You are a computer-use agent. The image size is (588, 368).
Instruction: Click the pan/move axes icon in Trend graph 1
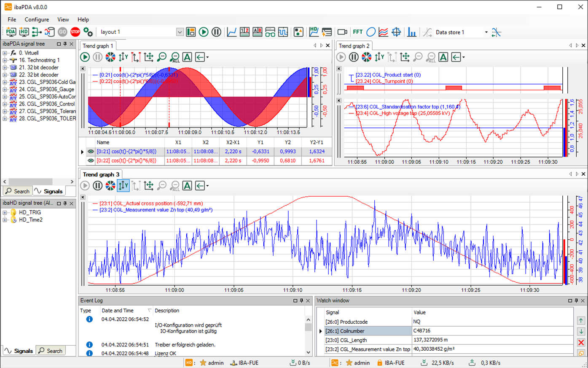(x=148, y=57)
